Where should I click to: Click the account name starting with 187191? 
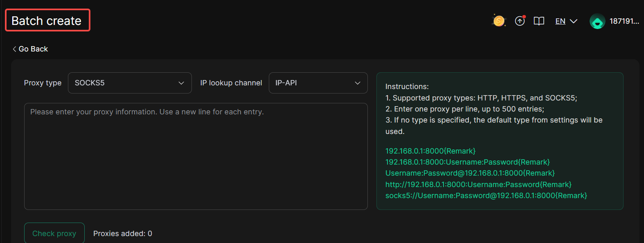(x=624, y=21)
